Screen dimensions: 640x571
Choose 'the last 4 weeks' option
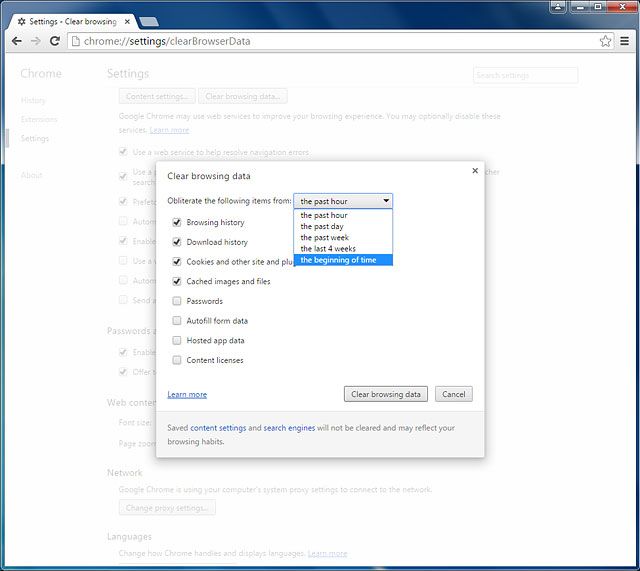pos(328,249)
